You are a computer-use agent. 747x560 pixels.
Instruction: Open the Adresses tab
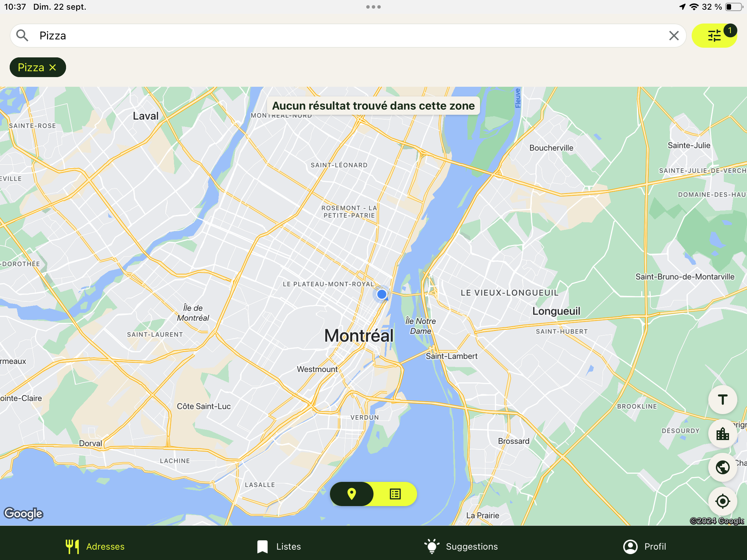95,547
